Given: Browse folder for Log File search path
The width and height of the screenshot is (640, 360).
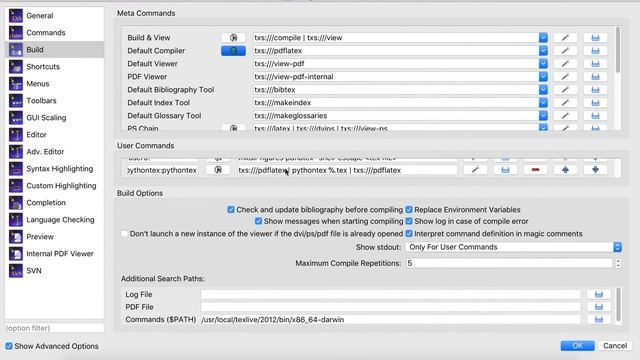Looking at the screenshot, I should 599,294.
